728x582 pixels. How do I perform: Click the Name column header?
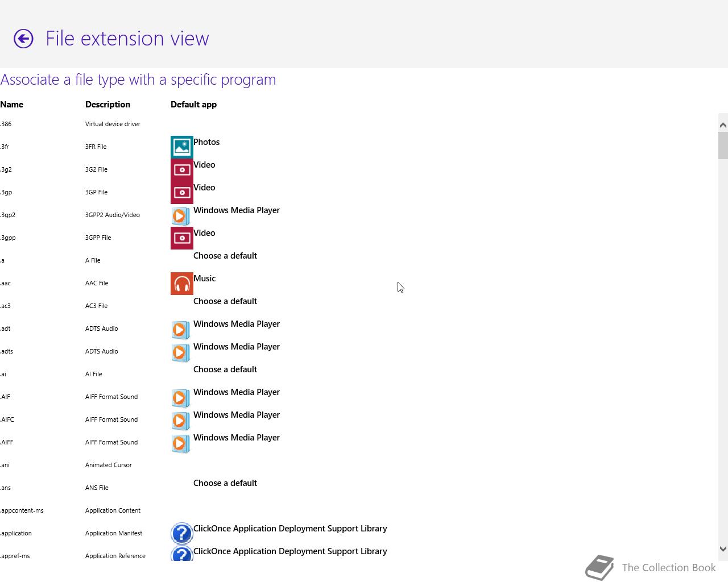12,105
